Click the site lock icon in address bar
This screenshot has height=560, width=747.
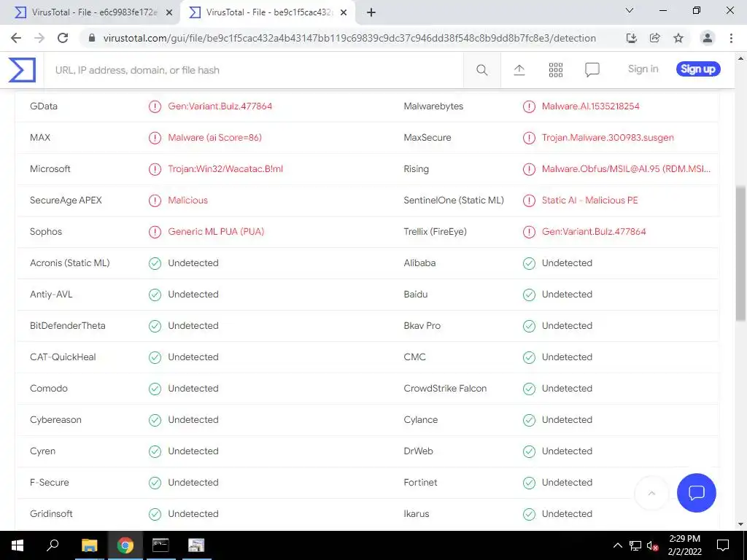pyautogui.click(x=93, y=38)
